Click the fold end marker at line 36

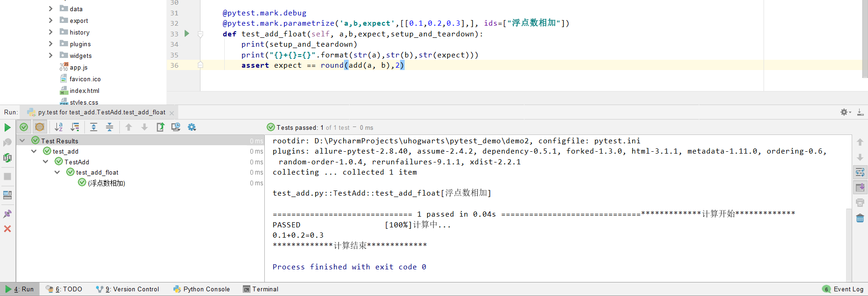[200, 65]
